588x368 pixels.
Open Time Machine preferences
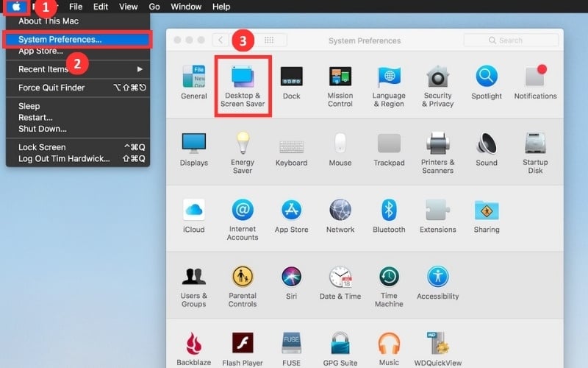click(389, 286)
